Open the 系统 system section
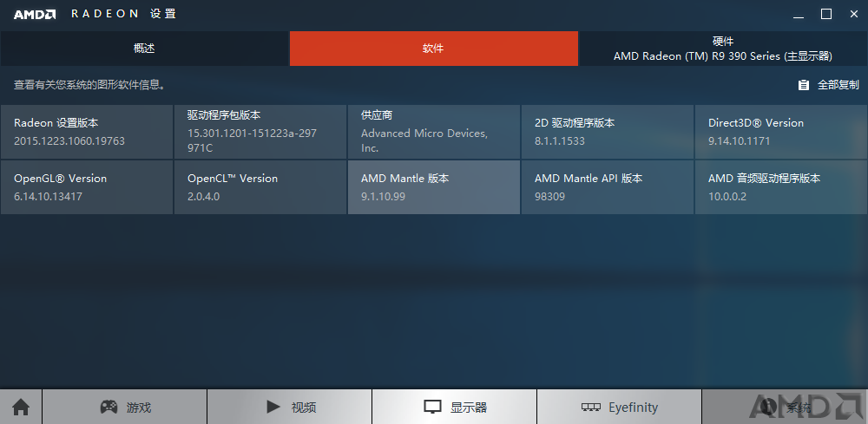Image resolution: width=868 pixels, height=424 pixels. 785,408
